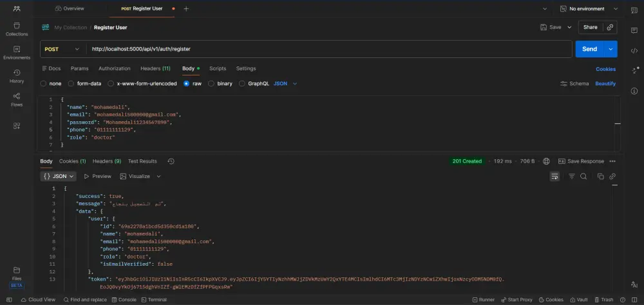
Task: Open the raw JSON language dropdown
Action: 285,83
